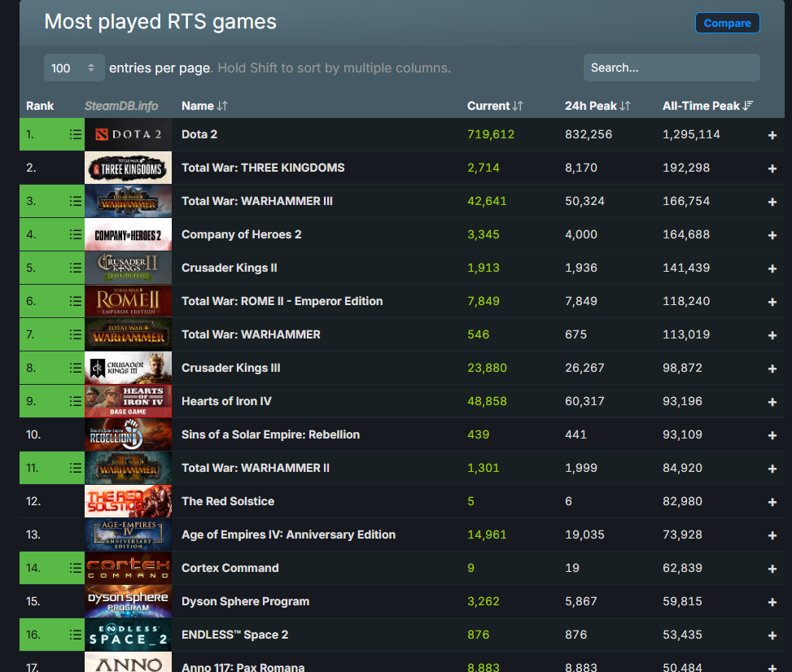Expand Total War: WARHAMMER III row plus
792x672 pixels.
772,202
